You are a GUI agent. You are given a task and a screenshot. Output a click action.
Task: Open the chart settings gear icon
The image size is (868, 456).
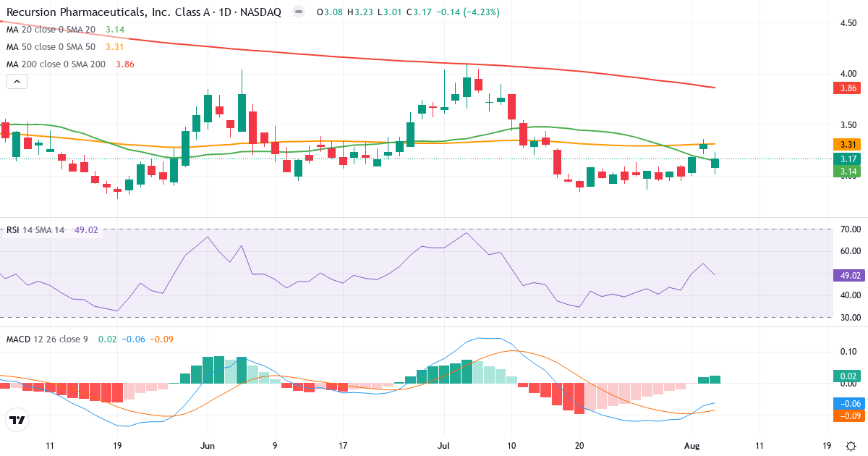coord(851,445)
